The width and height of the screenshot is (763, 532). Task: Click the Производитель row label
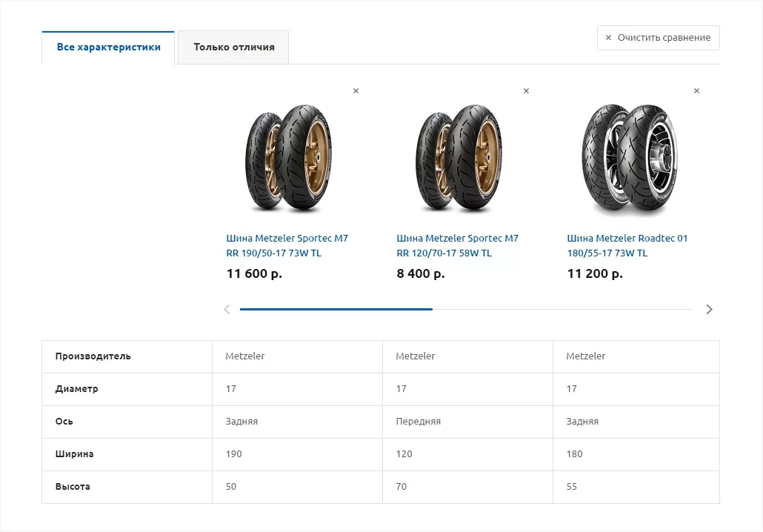[x=93, y=356]
